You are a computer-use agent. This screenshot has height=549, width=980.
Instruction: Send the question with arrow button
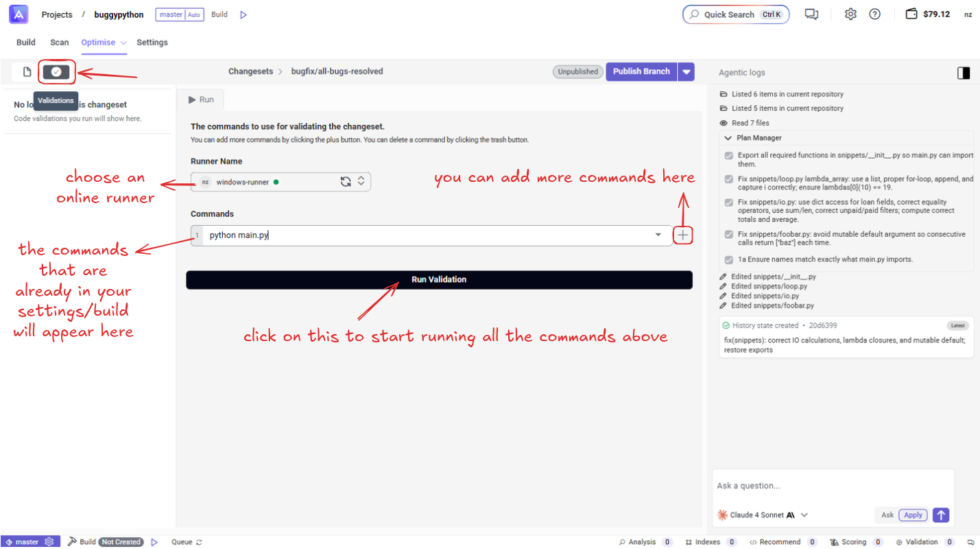pyautogui.click(x=941, y=515)
